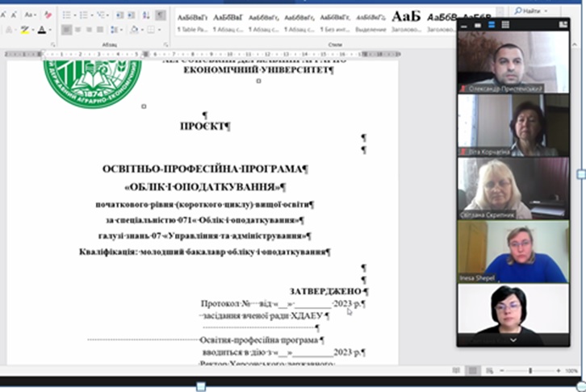Image resolution: width=586 pixels, height=392 pixels.
Task: Open Найти dropdown arrow
Action: point(546,11)
